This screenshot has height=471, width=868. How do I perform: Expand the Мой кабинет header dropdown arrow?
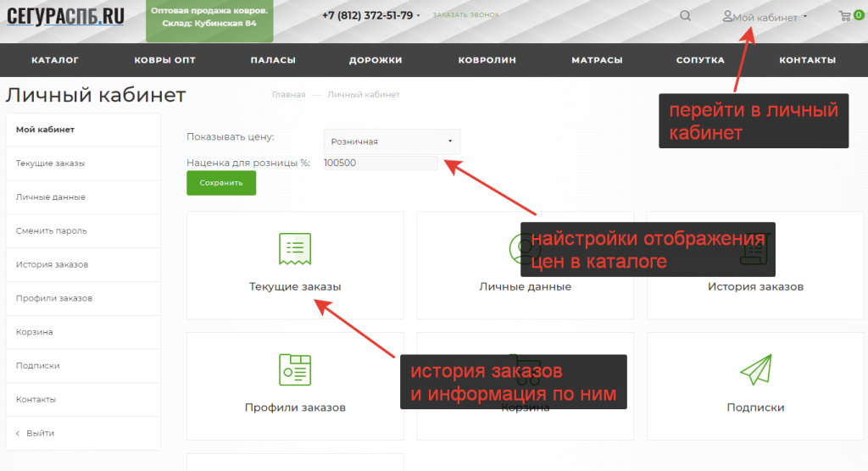(x=804, y=16)
